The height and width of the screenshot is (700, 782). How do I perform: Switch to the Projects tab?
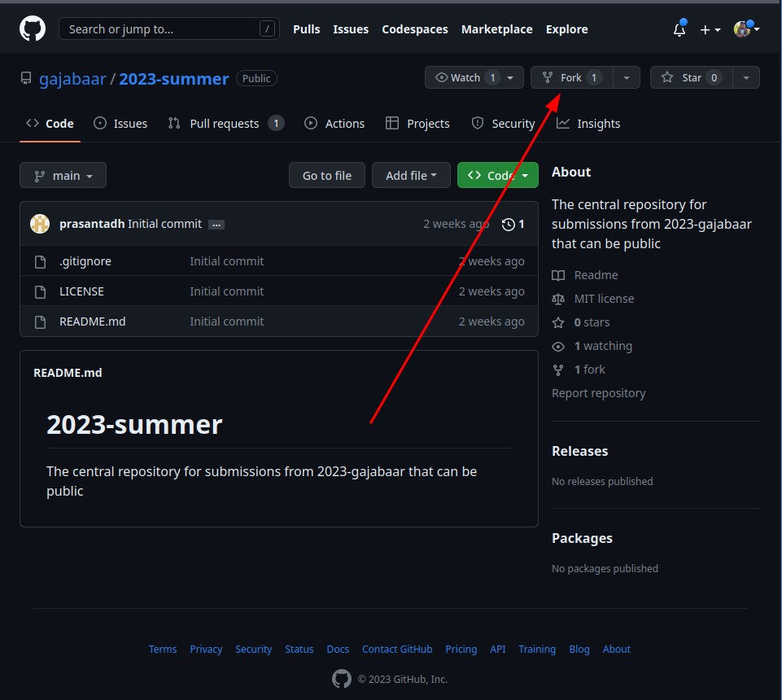coord(417,124)
